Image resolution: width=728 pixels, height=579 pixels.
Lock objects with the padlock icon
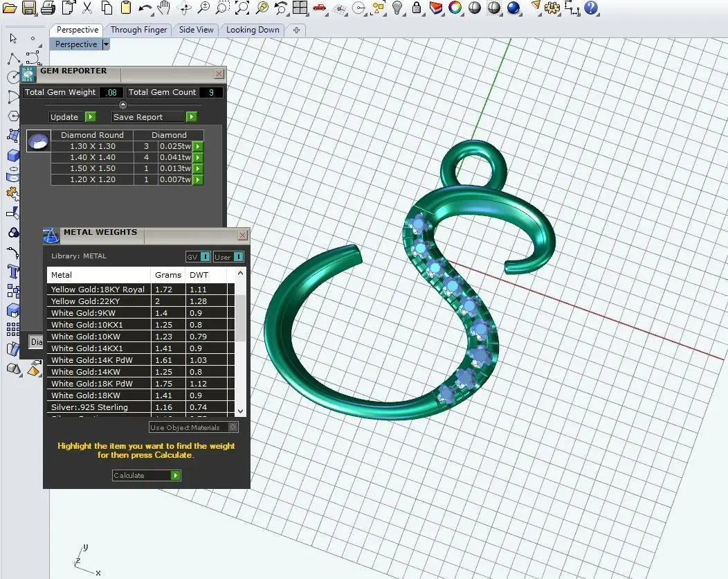pos(417,8)
